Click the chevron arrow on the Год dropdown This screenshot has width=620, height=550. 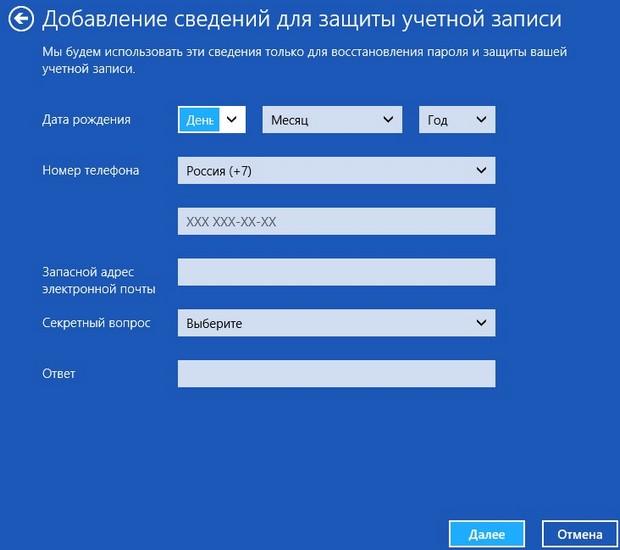click(481, 120)
